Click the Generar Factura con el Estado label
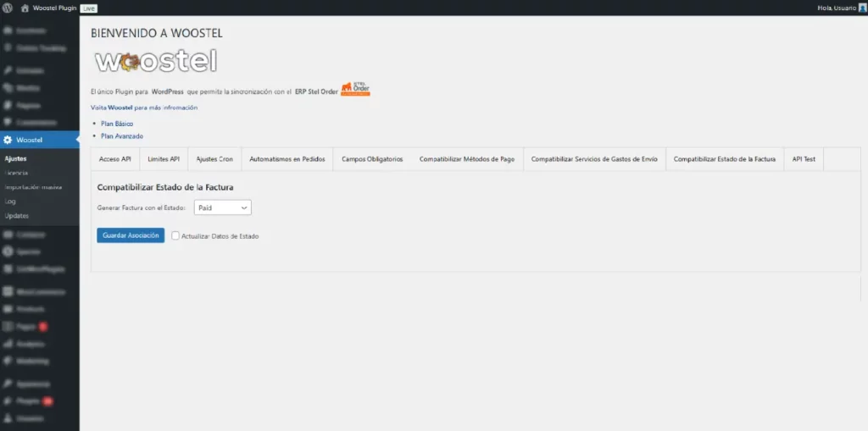 [x=142, y=208]
